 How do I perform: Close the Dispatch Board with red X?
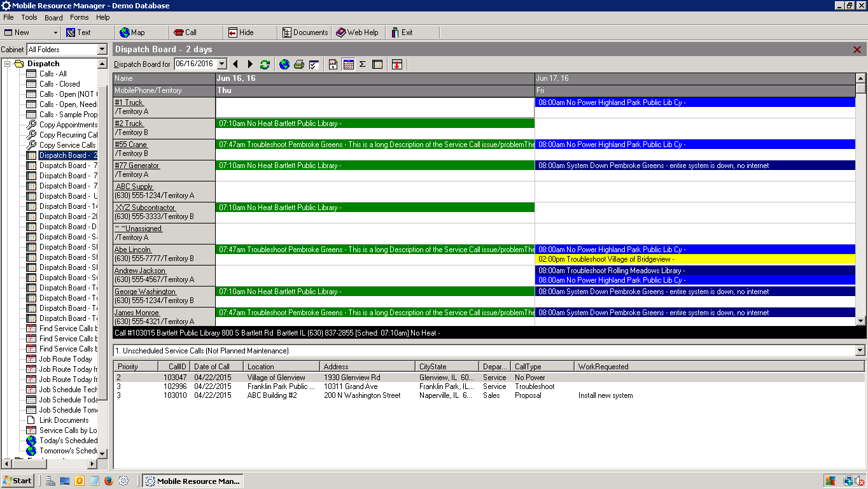pyautogui.click(x=857, y=50)
